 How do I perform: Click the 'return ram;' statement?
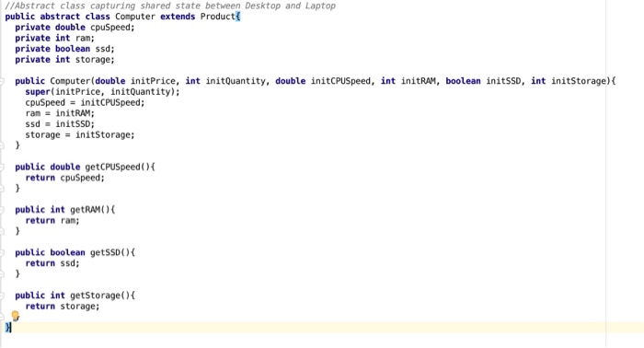click(x=52, y=221)
